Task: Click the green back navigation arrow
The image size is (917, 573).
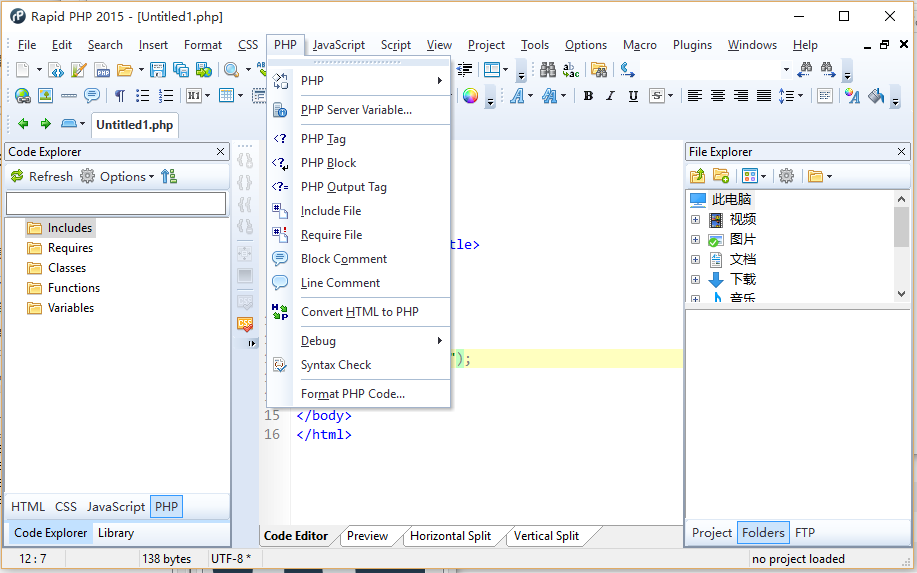Action: (23, 124)
